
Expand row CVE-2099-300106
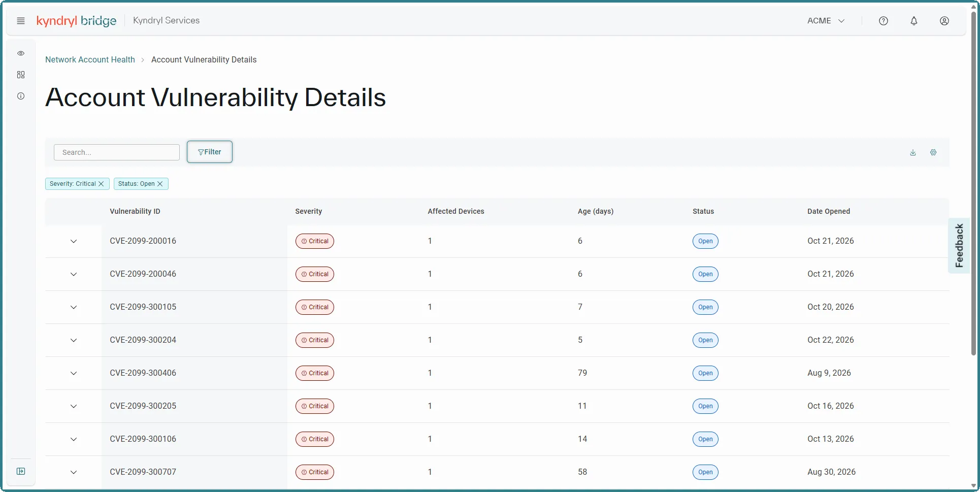point(74,439)
